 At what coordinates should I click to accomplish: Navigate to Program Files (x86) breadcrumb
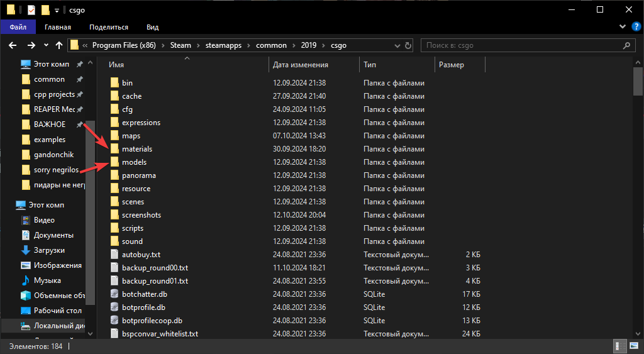[x=124, y=45]
